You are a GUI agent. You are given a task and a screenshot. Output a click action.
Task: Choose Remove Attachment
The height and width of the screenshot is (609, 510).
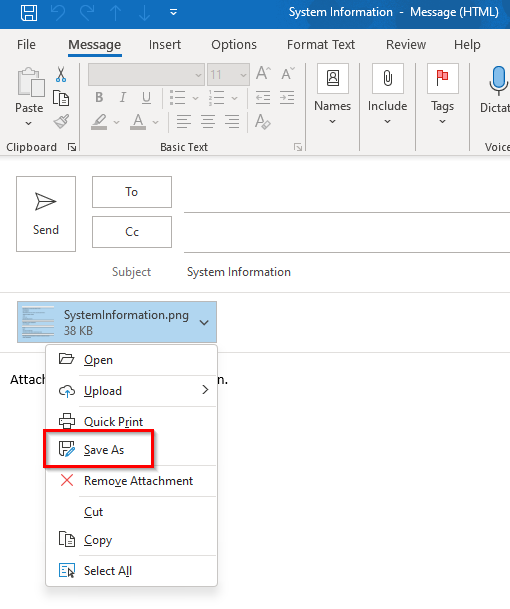coord(131,481)
